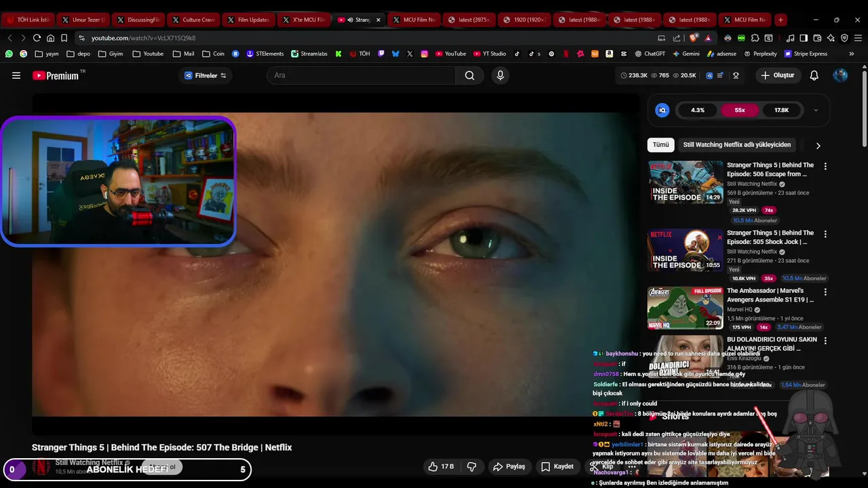This screenshot has width=868, height=488.
Task: Go to YouTube Premium home logo
Action: [56, 75]
